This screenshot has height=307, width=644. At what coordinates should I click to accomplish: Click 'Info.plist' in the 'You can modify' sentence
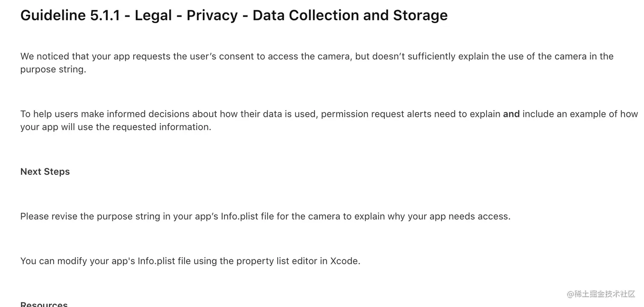click(156, 261)
